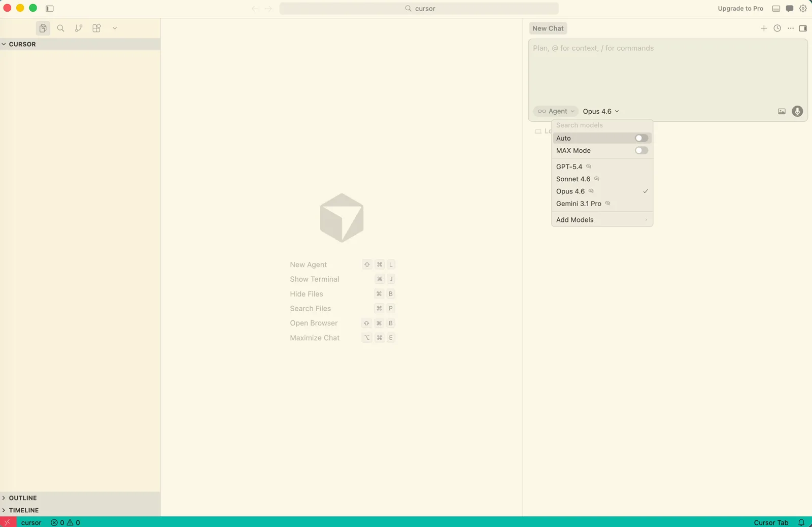This screenshot has height=527, width=812.
Task: Open the Search sidebar icon
Action: 61,28
